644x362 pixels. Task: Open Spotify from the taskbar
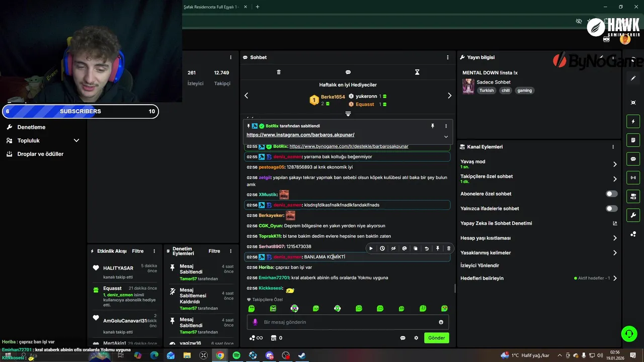point(236,355)
